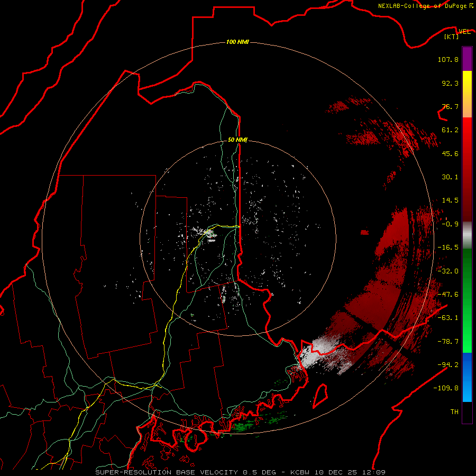476x476 pixels.
Task: Click the 30.1 scale value
Action: pyautogui.click(x=450, y=177)
